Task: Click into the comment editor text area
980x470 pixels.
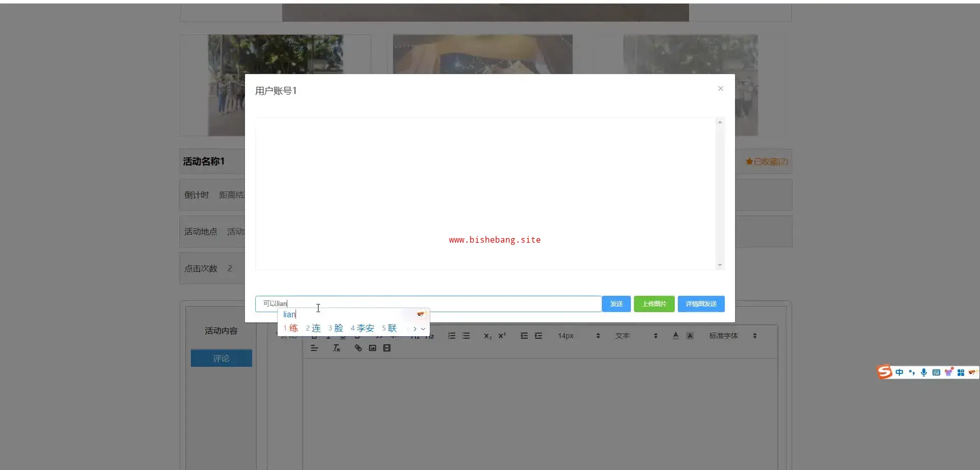Action: 541,413
